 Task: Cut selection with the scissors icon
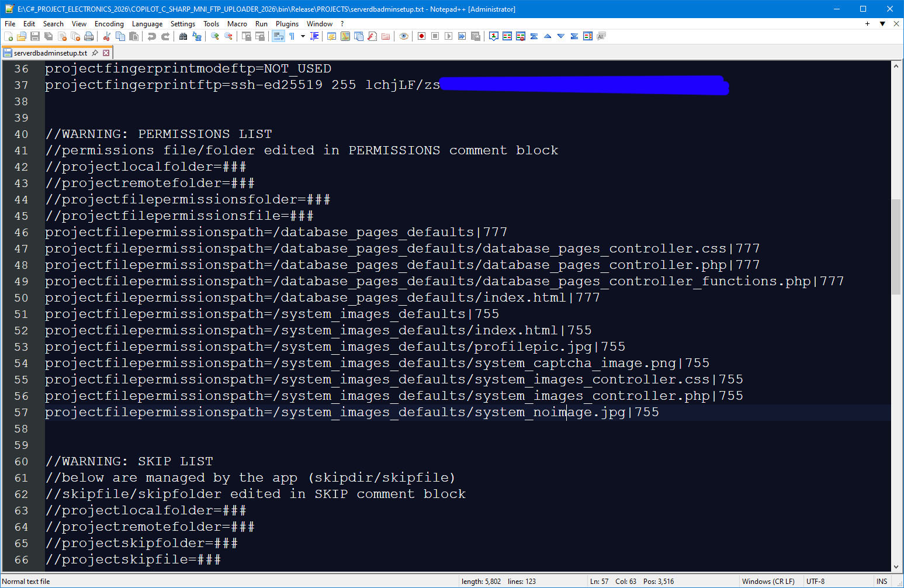pos(107,36)
